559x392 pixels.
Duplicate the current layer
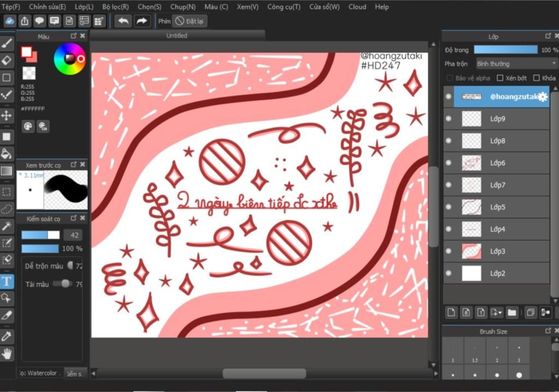tap(531, 312)
